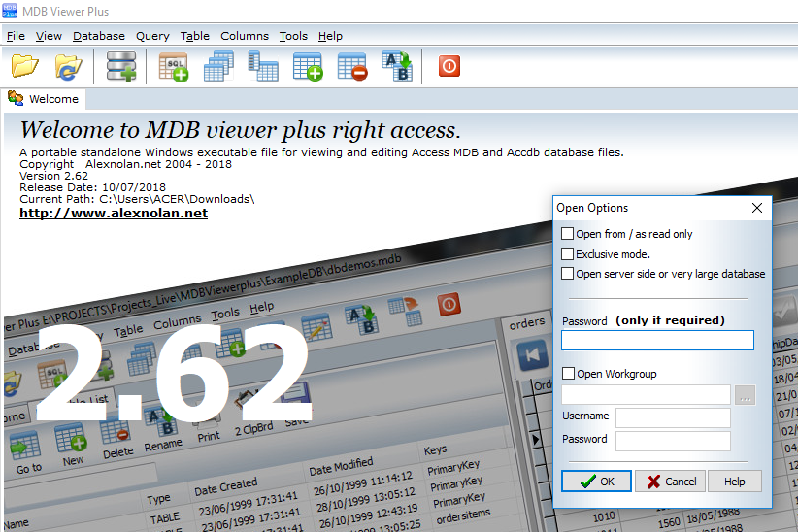
Task: Click the new SQL query icon
Action: [173, 66]
